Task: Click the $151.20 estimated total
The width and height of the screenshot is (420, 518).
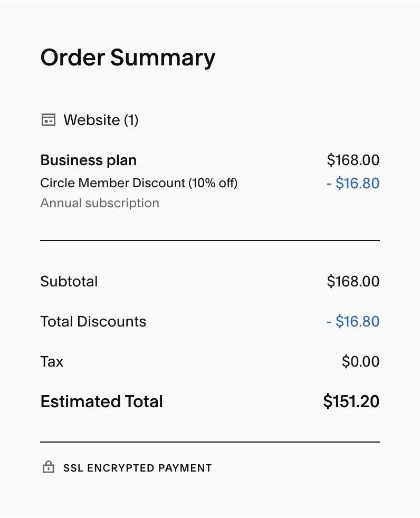Action: click(x=351, y=401)
